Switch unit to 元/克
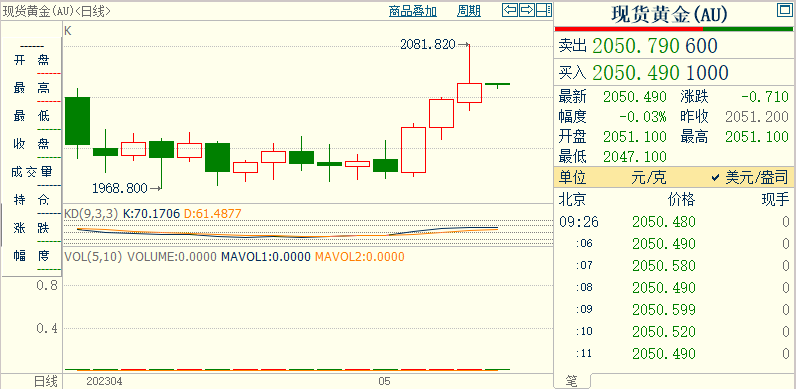The height and width of the screenshot is (389, 796). tap(649, 177)
